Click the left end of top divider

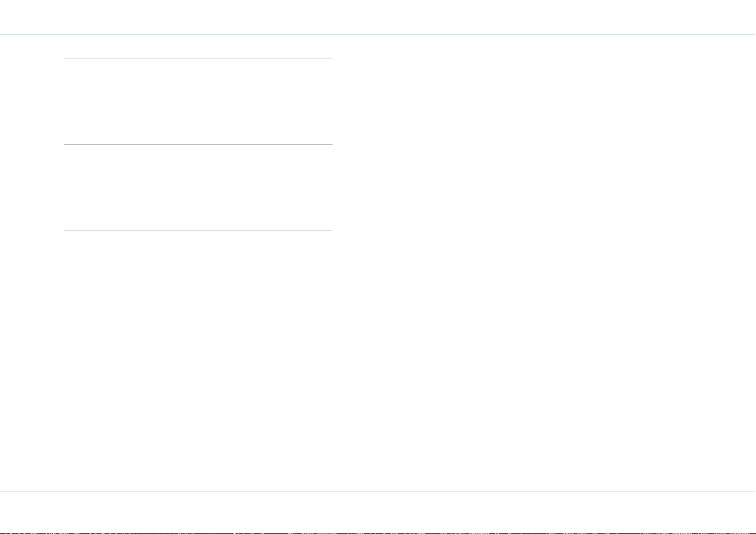pyautogui.click(x=65, y=58)
